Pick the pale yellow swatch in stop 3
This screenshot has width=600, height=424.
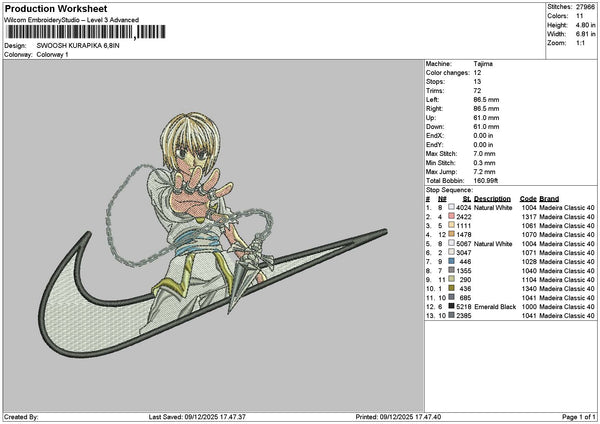(x=452, y=225)
